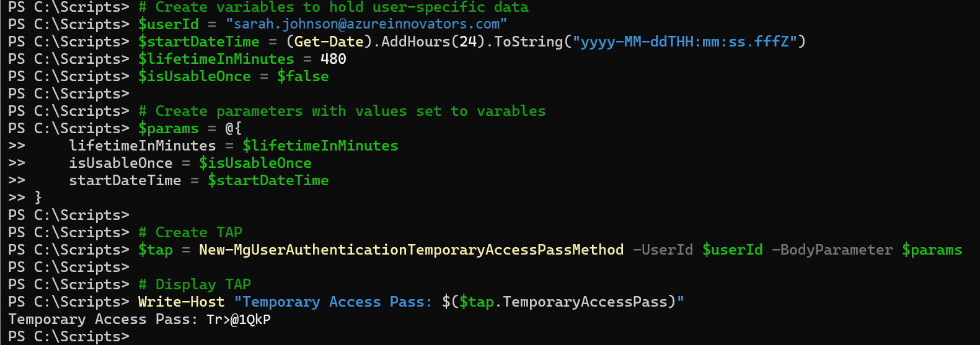Click the -BodyParameter parameter flag
This screenshot has height=345, width=980.
click(x=832, y=250)
